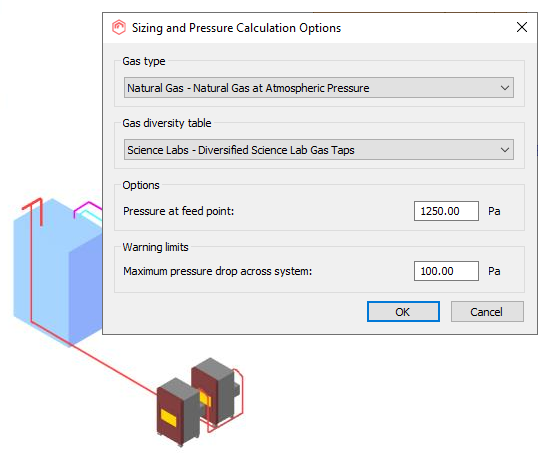Cancel the calculation options dialog
The width and height of the screenshot is (548, 458).
(487, 312)
